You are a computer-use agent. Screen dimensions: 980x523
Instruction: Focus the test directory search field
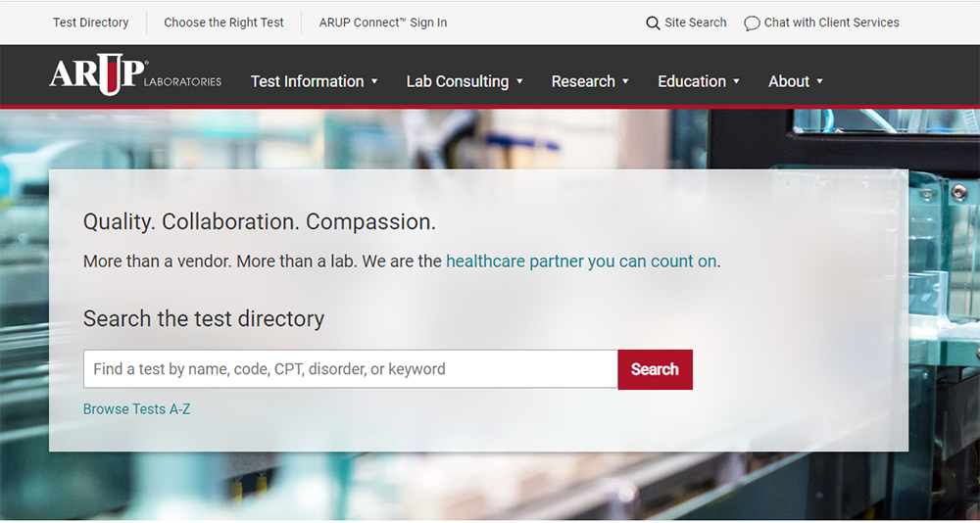pos(351,369)
